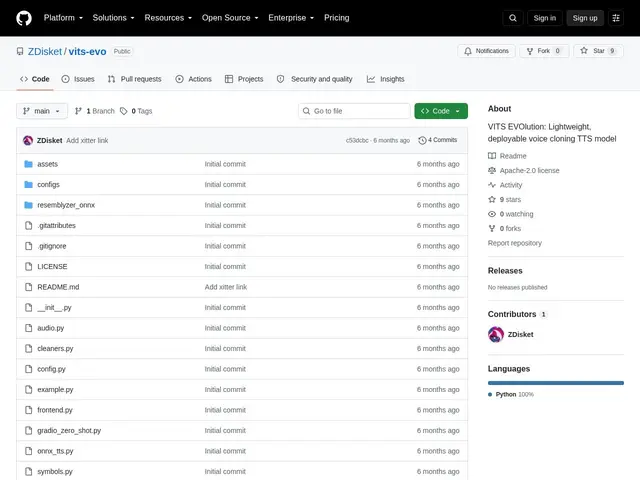Open the configs folder icon

tap(28, 184)
